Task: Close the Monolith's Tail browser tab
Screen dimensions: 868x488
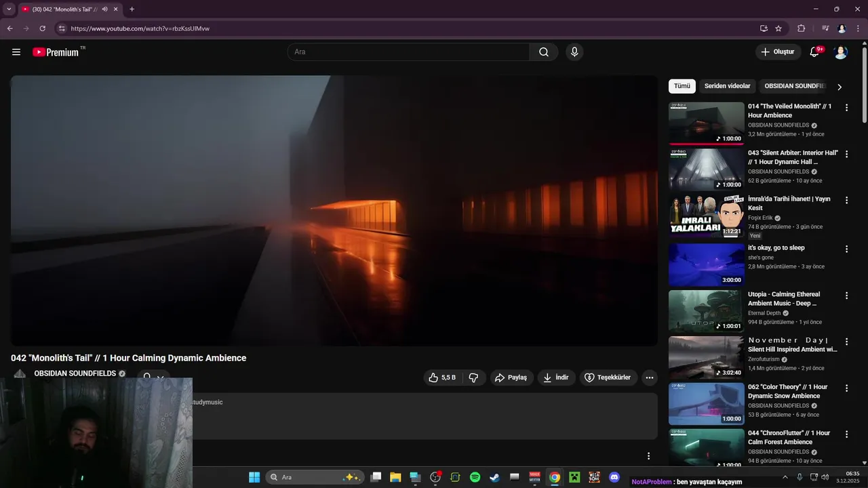Action: (x=115, y=9)
